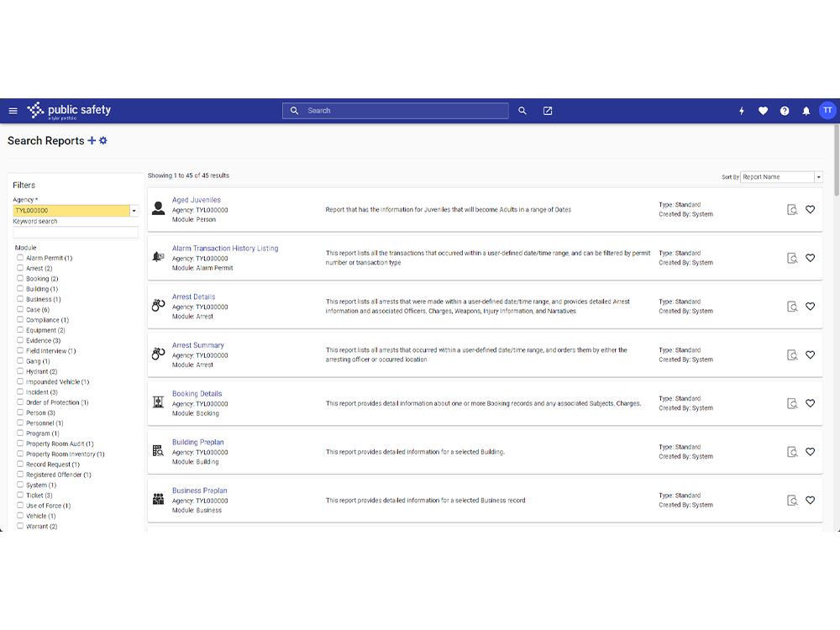Add new report with plus icon
This screenshot has height=630, width=840.
click(92, 140)
